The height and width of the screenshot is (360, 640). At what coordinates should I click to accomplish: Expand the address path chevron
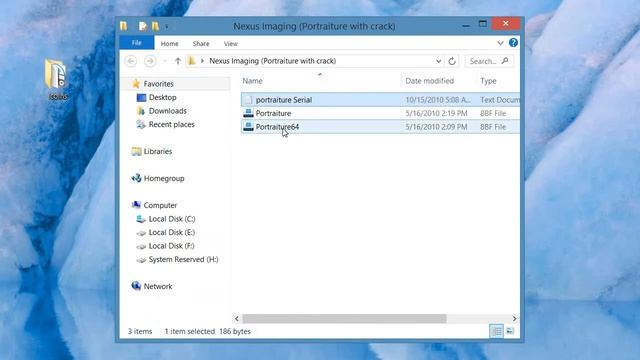point(202,61)
